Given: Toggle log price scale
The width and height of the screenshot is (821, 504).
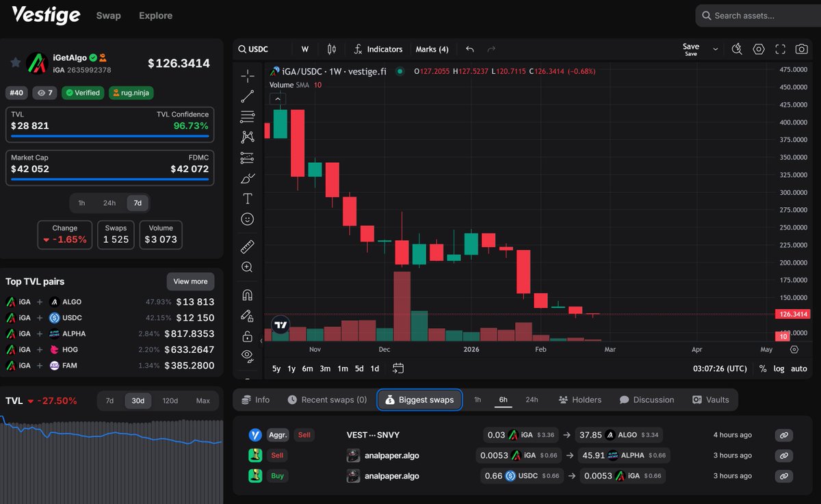Looking at the screenshot, I should [x=779, y=369].
